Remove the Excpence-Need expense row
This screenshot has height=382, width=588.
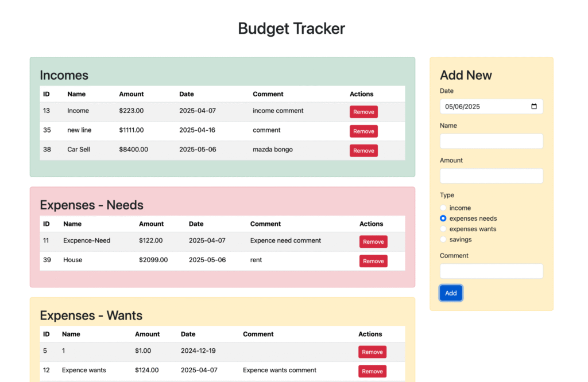click(x=373, y=241)
